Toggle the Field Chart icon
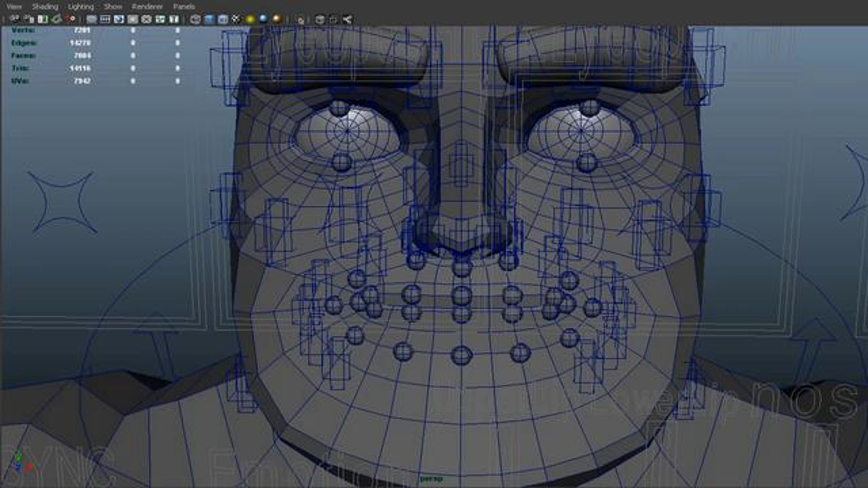 pos(146,19)
